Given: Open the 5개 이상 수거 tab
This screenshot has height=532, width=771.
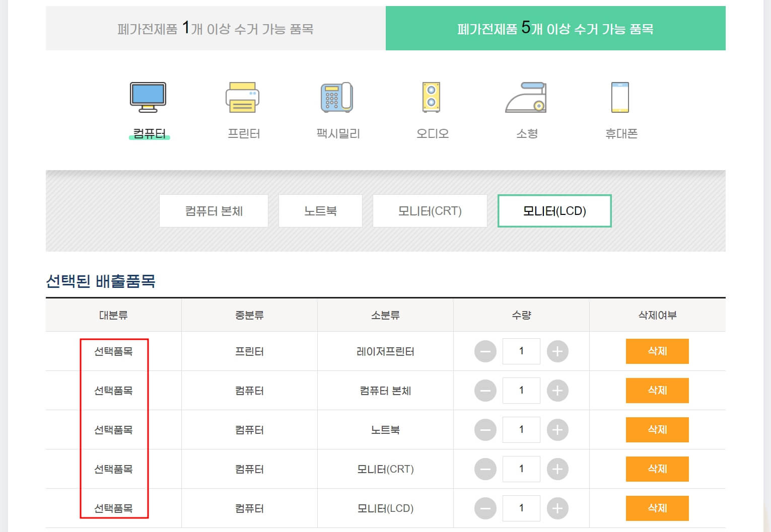Looking at the screenshot, I should click(x=555, y=28).
